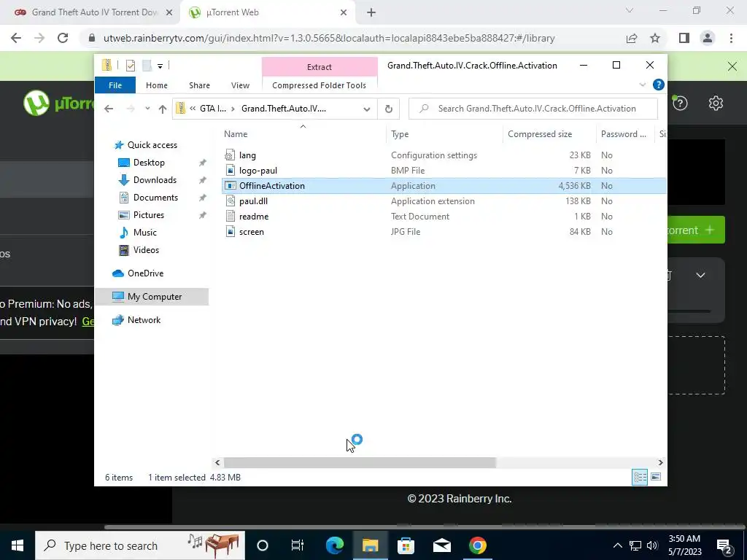Viewport: 747px width, 560px height.
Task: Click the horizontal scrollbar thumb in Explorer
Action: coord(360,462)
